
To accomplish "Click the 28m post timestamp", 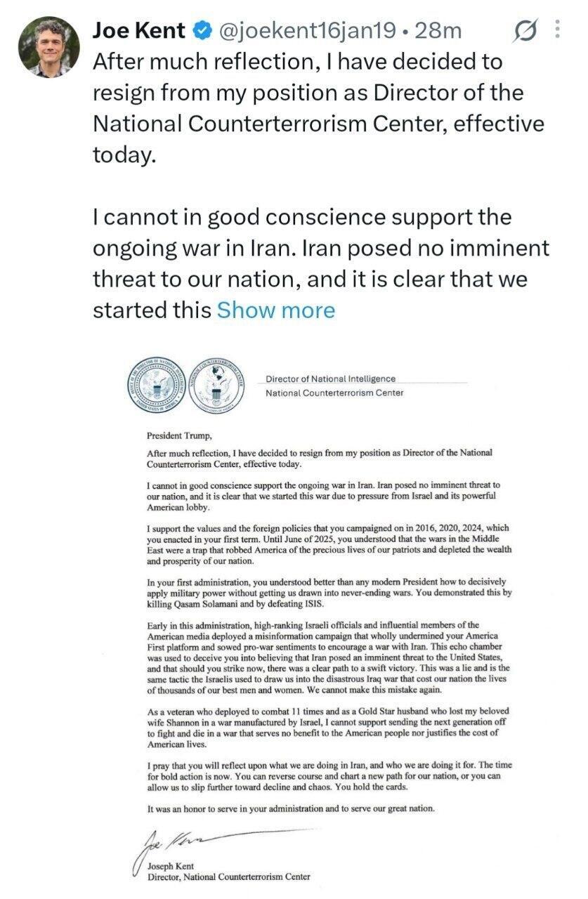I will click(438, 31).
